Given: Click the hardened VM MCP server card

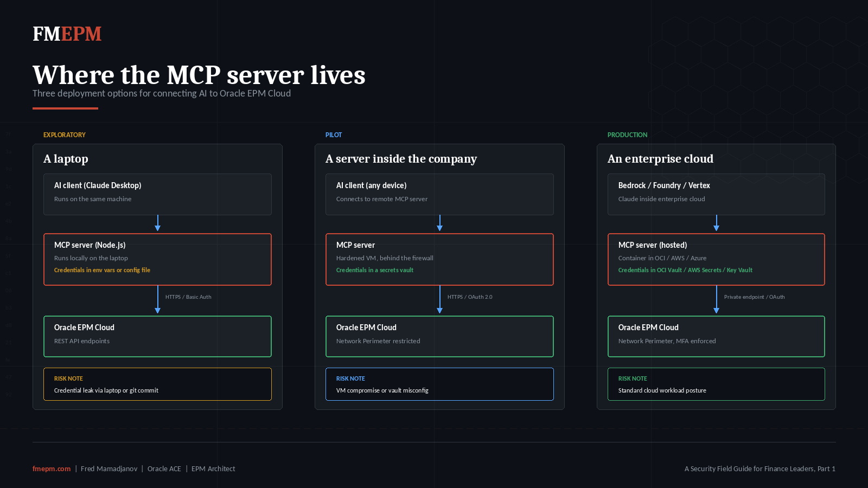Looking at the screenshot, I should [x=439, y=259].
